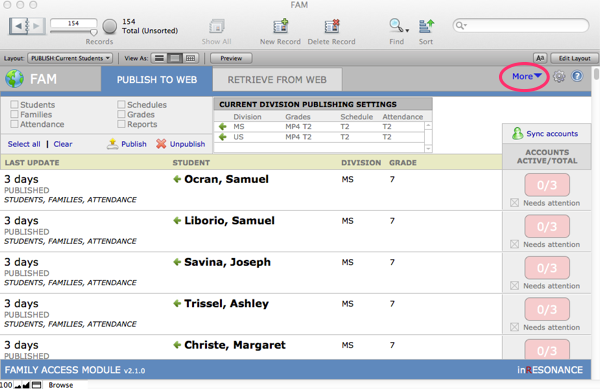Click the Show All toolbar icon

click(217, 27)
